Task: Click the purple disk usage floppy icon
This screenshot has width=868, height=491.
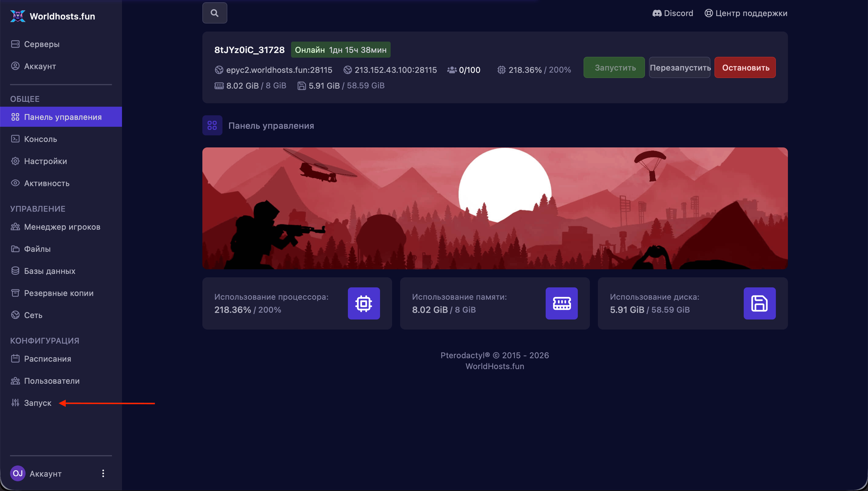Action: coord(760,303)
